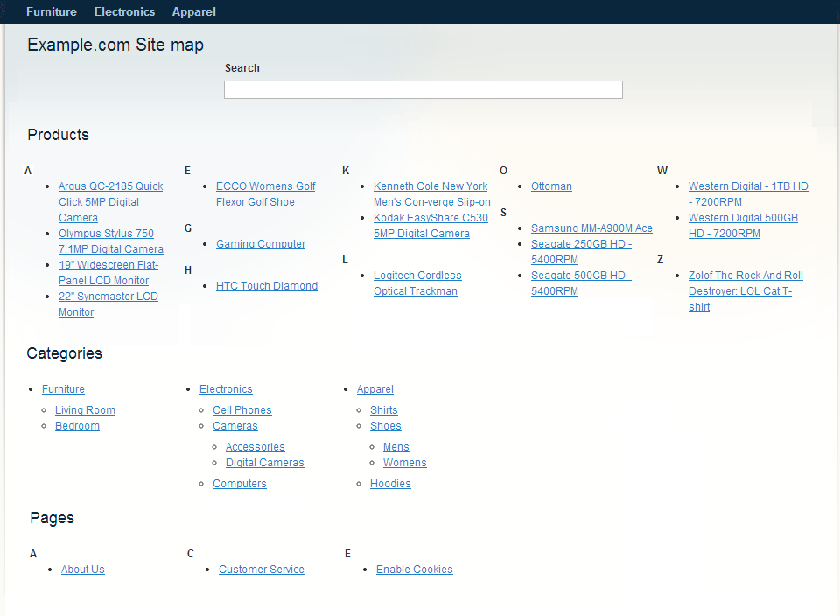840x616 pixels.
Task: Open the Apparel menu in top navigation bar
Action: 194,11
